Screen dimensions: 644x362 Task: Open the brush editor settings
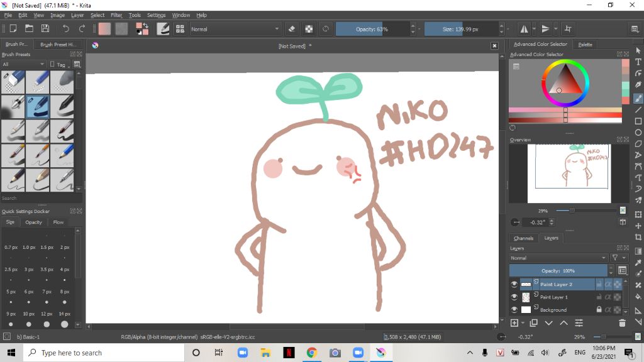[x=163, y=29]
